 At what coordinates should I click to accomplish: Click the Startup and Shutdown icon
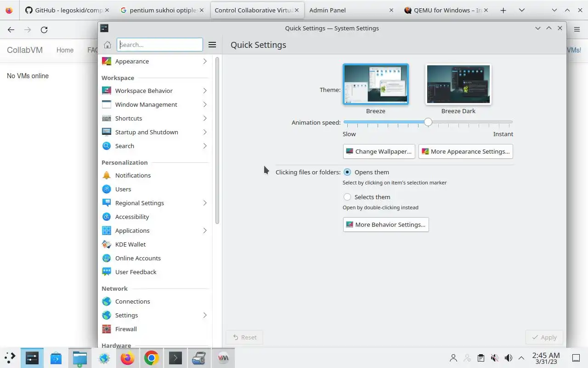click(107, 132)
